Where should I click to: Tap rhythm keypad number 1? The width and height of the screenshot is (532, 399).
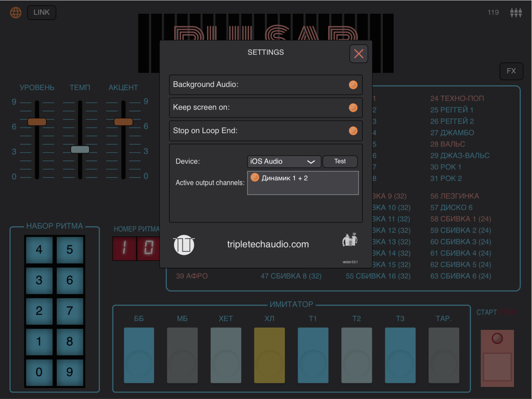coord(39,342)
